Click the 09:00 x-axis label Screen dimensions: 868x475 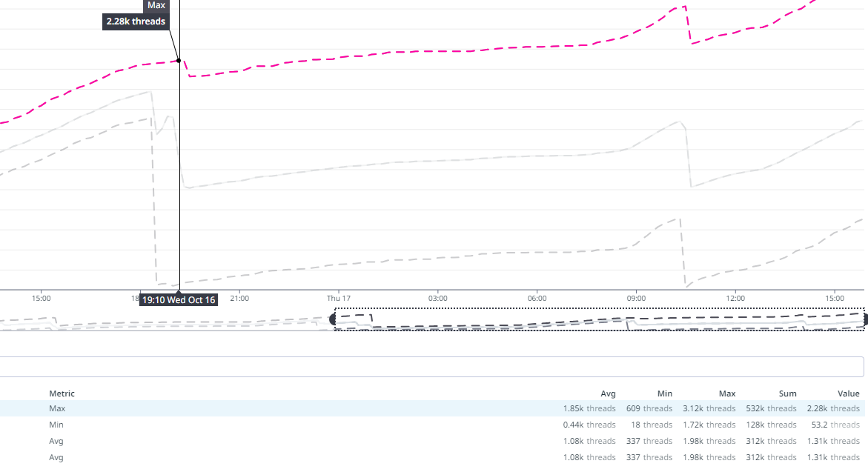coord(636,299)
